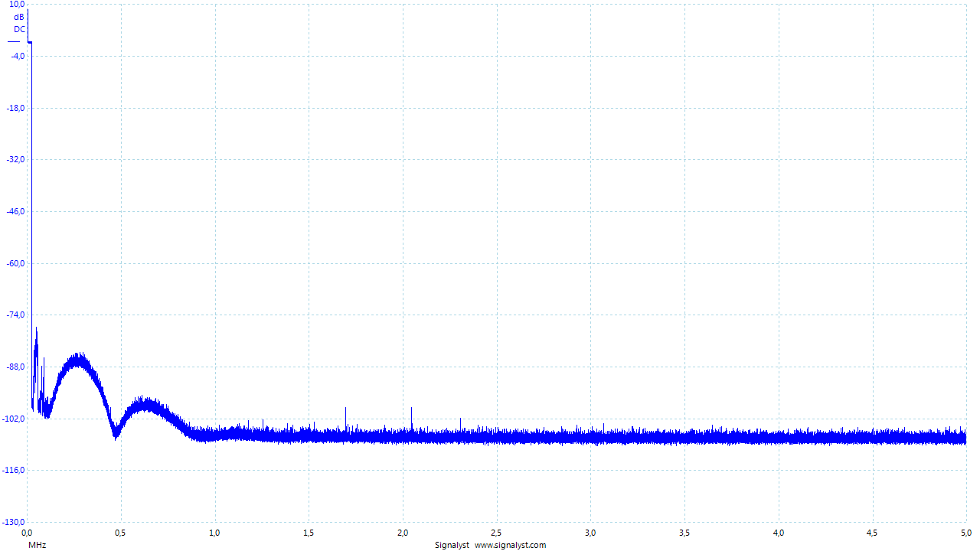Image resolution: width=980 pixels, height=551 pixels.
Task: Click the 0,0 MHz axis tick label
Action: [27, 532]
